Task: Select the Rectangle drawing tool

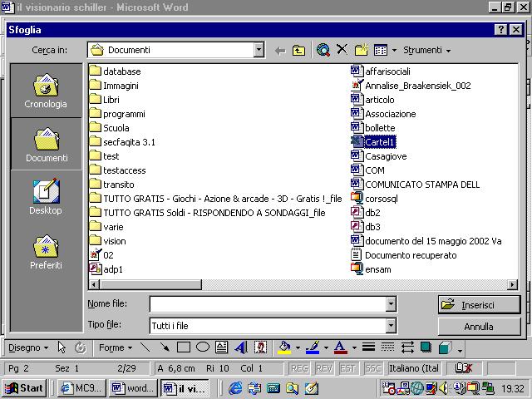Action: point(184,347)
